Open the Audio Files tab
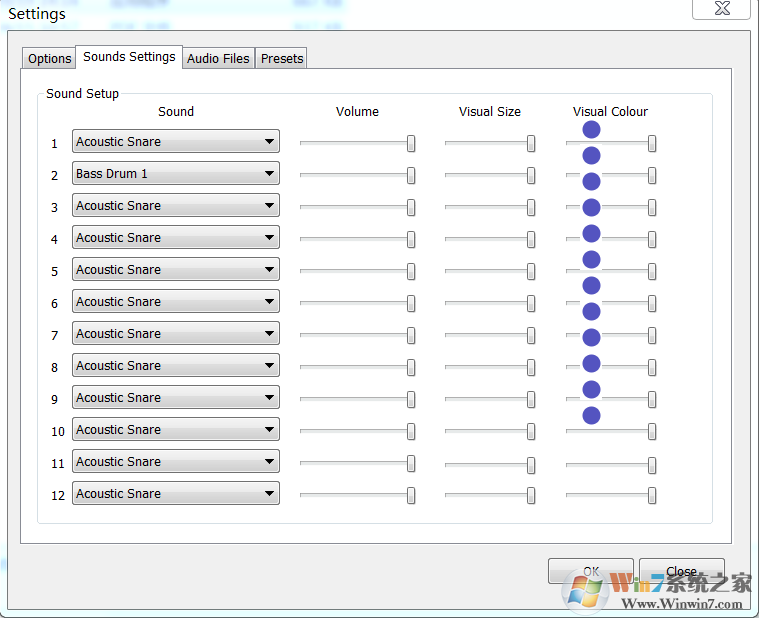The width and height of the screenshot is (759, 618). tap(218, 59)
